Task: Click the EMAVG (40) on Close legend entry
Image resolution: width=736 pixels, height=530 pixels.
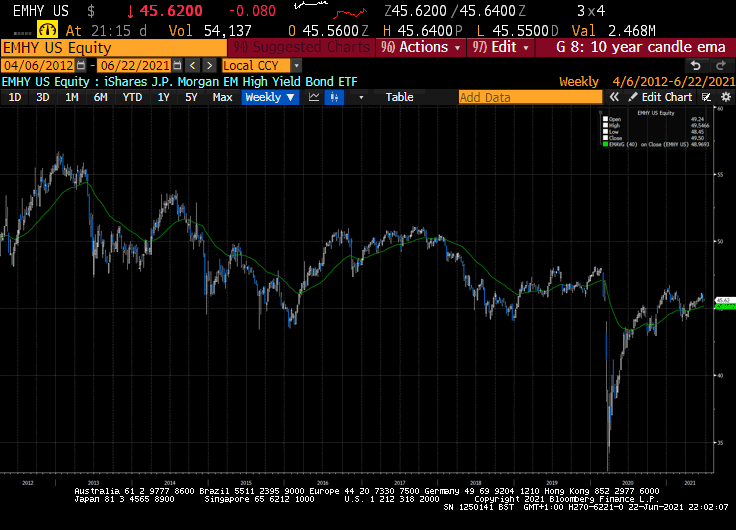Action: (x=649, y=145)
